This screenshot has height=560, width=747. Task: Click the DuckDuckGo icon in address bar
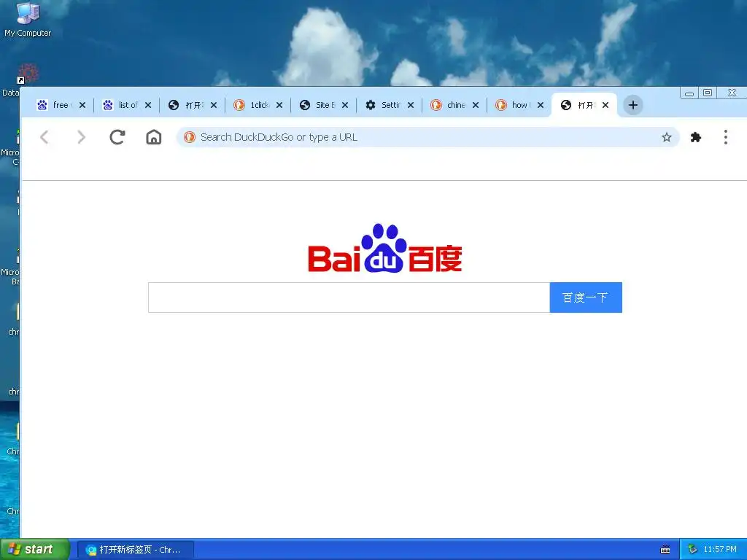click(190, 137)
